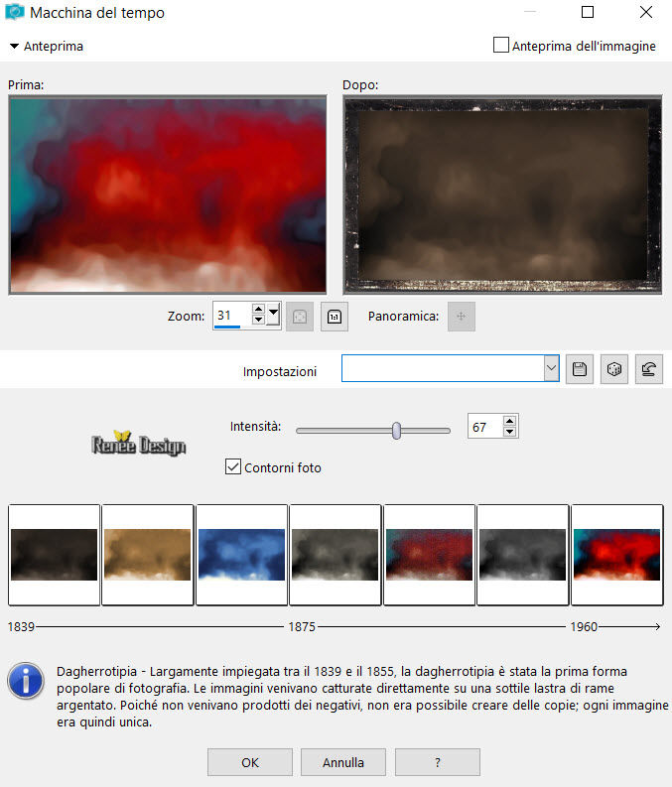Click the Intensità value field showing 67
The image size is (672, 787).
pyautogui.click(x=485, y=427)
